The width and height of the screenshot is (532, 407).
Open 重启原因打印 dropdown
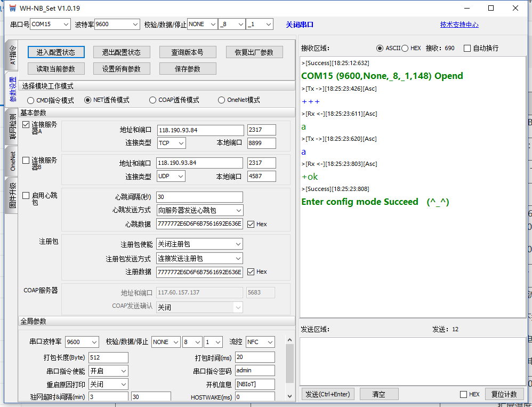click(109, 385)
